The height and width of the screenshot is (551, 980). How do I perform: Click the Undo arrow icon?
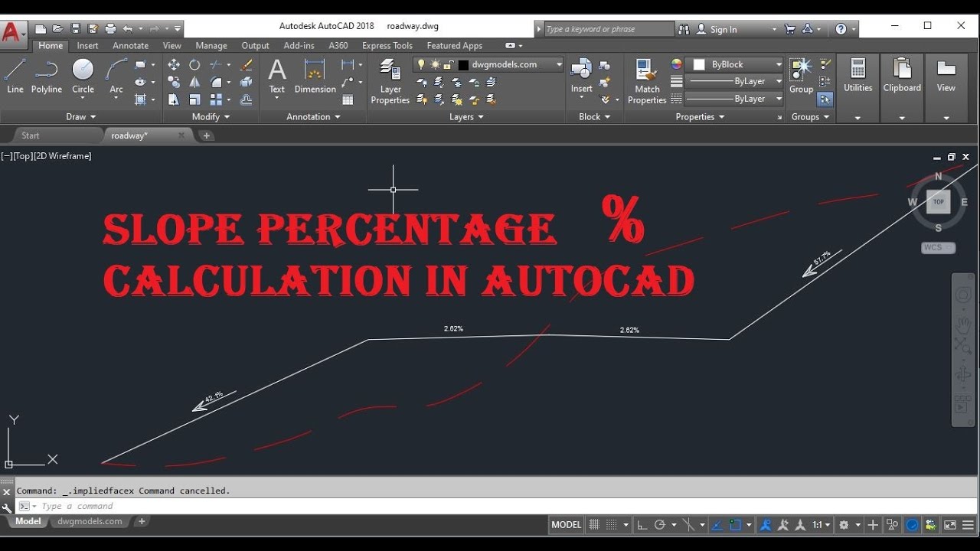tap(127, 29)
